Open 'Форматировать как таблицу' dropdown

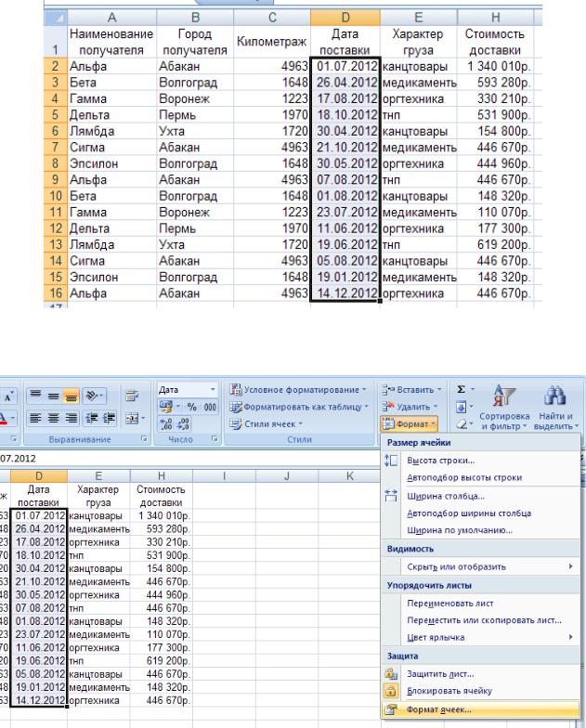[x=299, y=407]
